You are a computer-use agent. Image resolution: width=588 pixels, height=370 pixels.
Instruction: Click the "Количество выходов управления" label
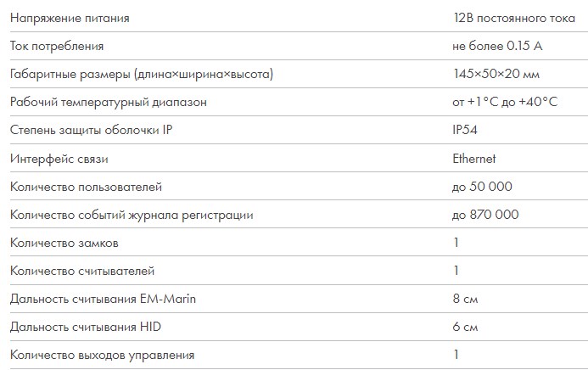102,355
